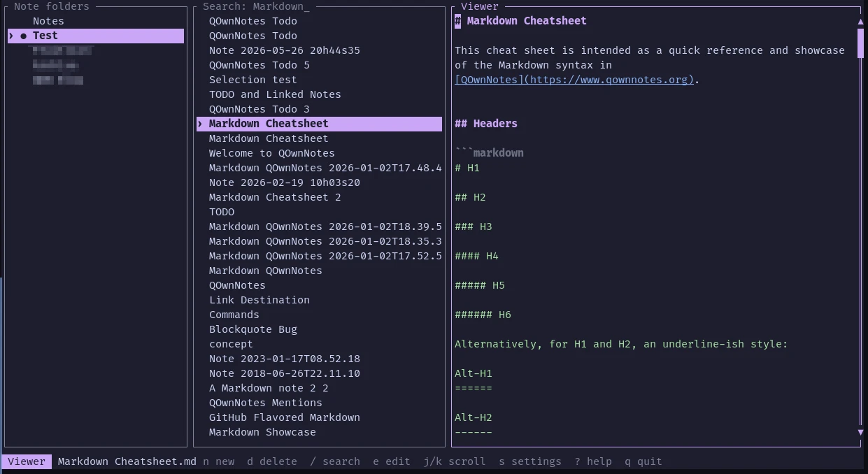Open '? help' from the status bar
868x474 pixels.
coord(593,461)
